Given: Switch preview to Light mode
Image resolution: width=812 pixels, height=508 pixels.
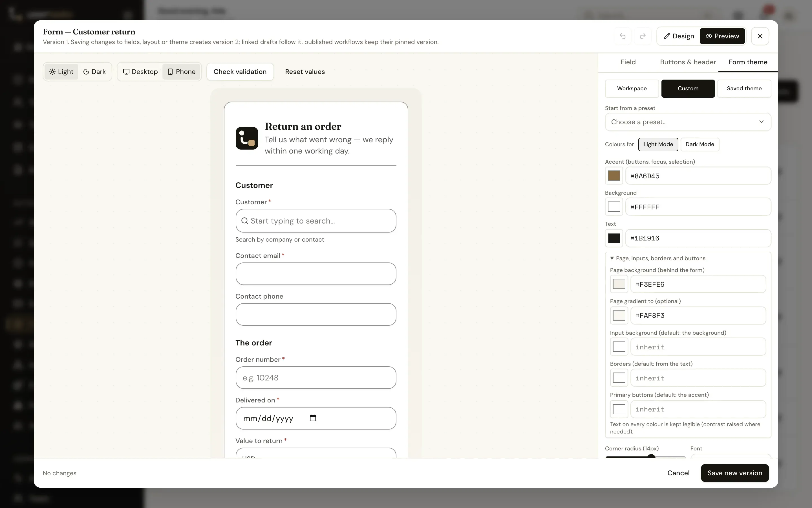Looking at the screenshot, I should (x=61, y=72).
